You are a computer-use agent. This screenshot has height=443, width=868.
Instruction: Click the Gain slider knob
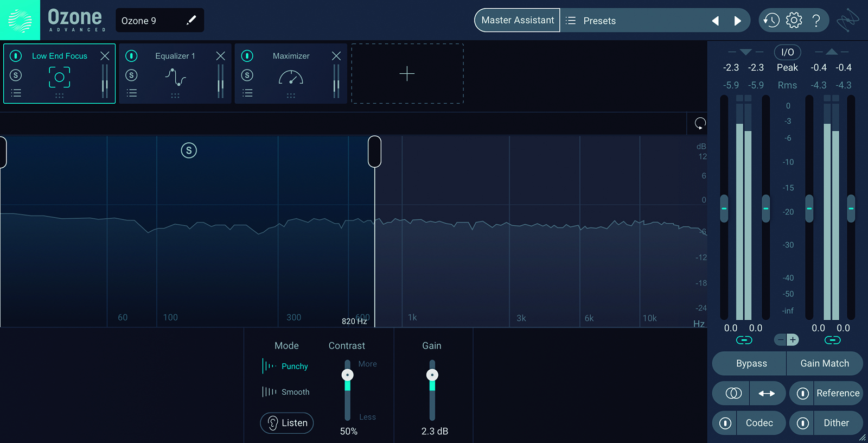coord(432,375)
